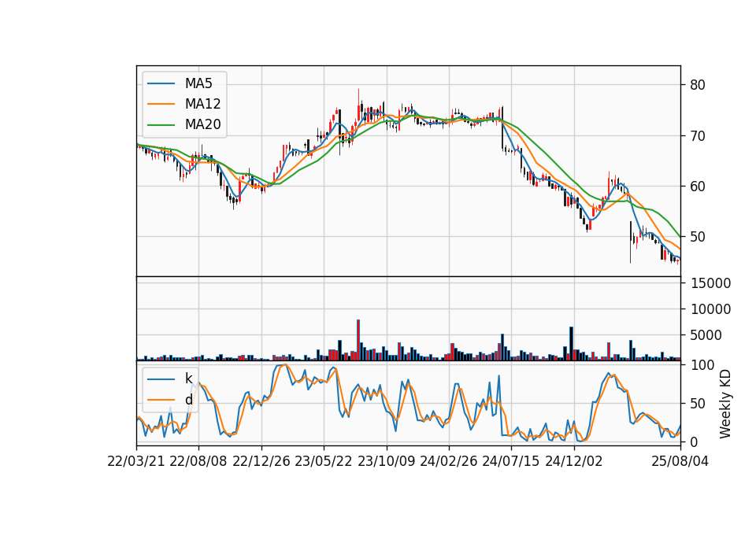The image size is (756, 543).
Task: Click the Weekly KD axis title
Action: pos(725,404)
